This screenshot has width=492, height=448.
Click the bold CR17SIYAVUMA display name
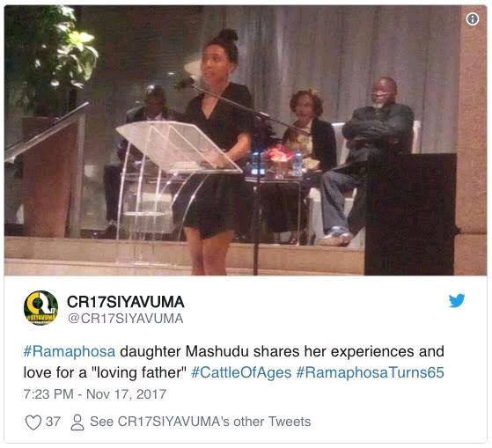[126, 302]
